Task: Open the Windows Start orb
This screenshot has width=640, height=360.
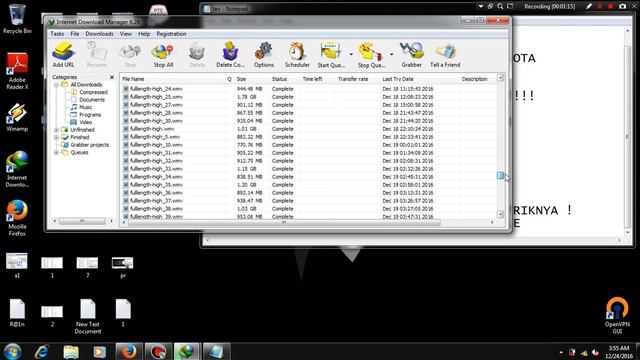Action: coord(13,351)
